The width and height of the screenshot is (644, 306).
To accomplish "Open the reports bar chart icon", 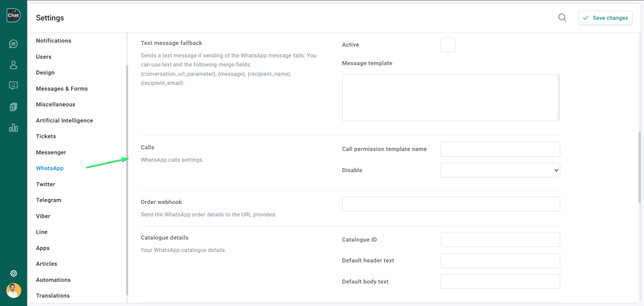I will coord(13,128).
